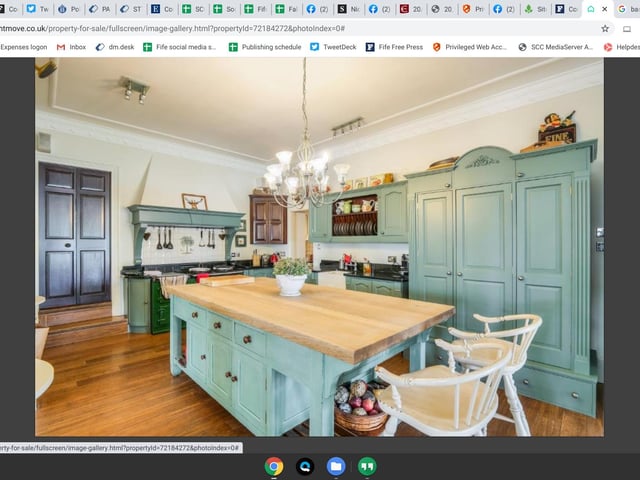Open the Fife Free Press bookmark
The height and width of the screenshot is (480, 640).
coord(394,47)
